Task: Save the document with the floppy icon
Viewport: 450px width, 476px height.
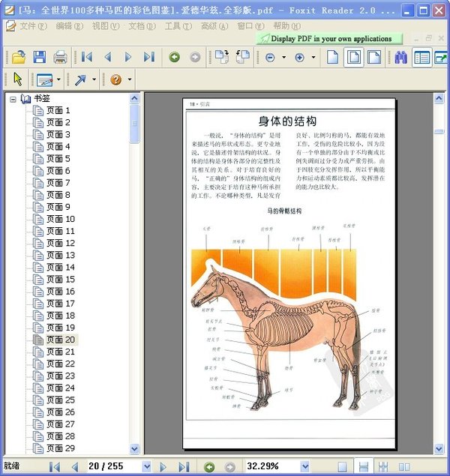Action: click(40, 57)
